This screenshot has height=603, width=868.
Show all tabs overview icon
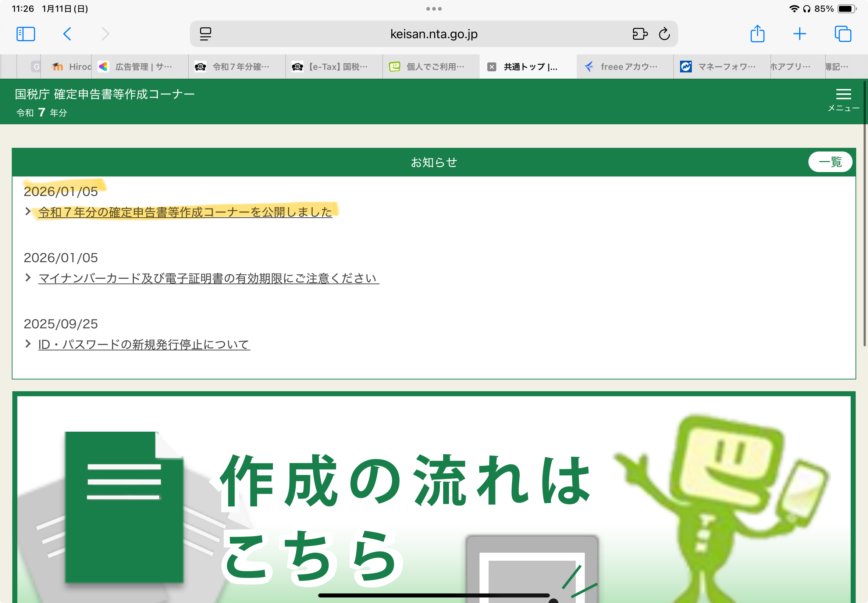(843, 34)
